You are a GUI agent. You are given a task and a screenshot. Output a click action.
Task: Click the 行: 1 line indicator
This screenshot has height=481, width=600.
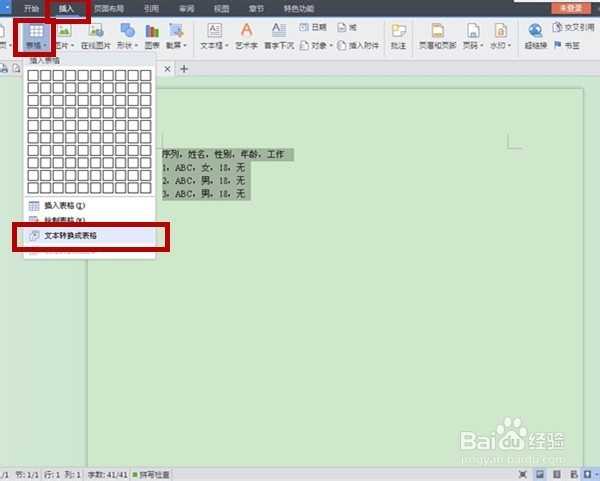tap(52, 475)
